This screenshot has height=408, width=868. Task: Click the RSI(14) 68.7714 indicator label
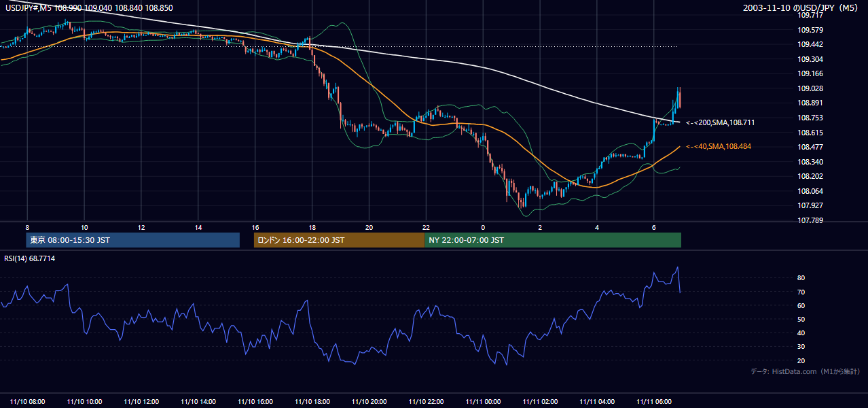pos(30,258)
